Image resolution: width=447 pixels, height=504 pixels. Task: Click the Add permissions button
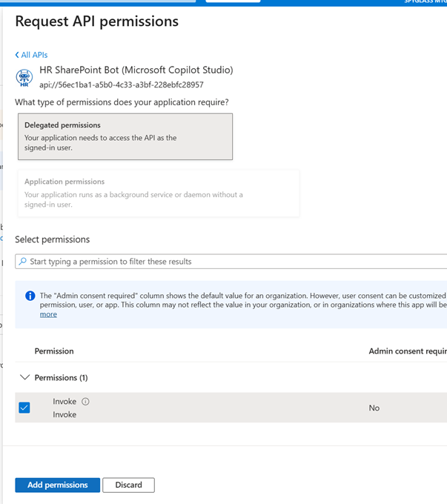57,485
